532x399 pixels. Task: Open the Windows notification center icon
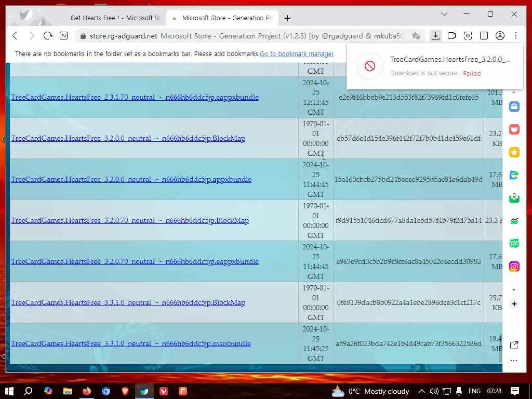click(515, 391)
